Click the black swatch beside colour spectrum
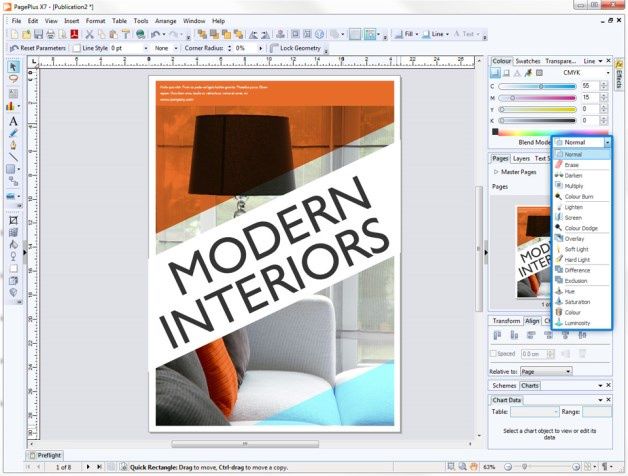 tap(495, 131)
